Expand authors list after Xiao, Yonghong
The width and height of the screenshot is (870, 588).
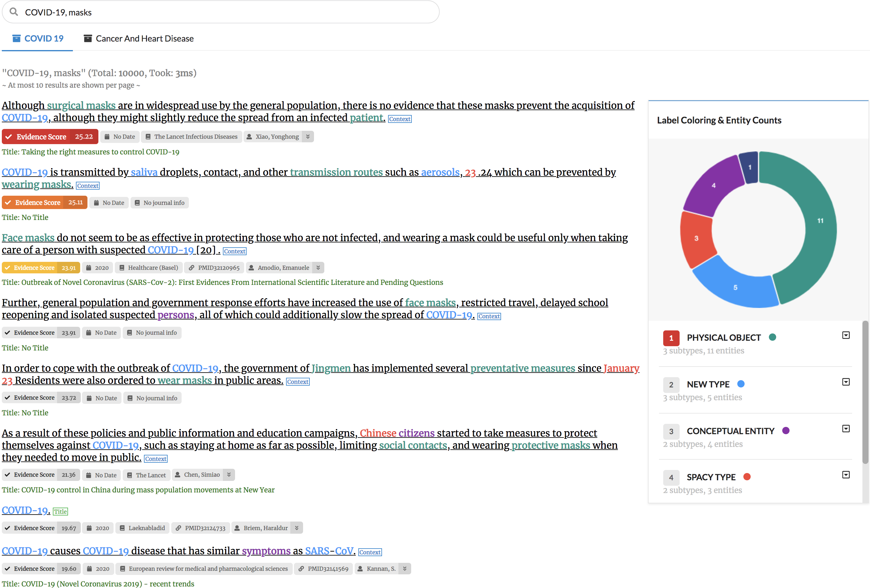pyautogui.click(x=308, y=137)
